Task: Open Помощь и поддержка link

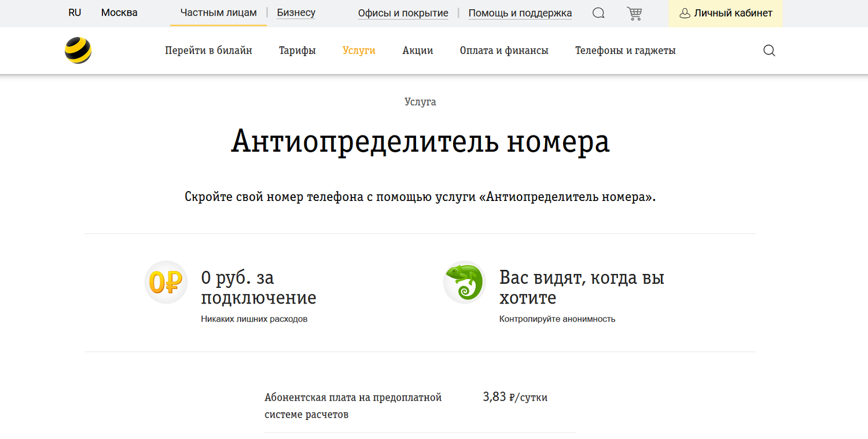Action: [520, 13]
